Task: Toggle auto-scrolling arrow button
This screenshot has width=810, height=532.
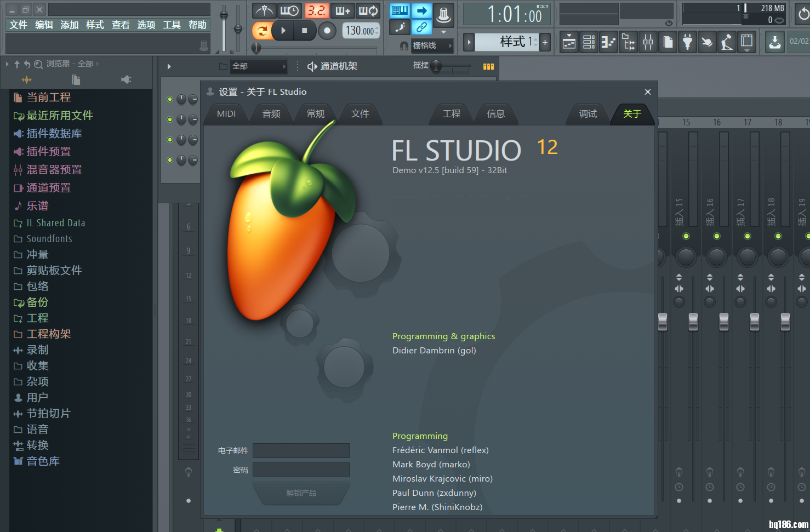Action: click(421, 10)
